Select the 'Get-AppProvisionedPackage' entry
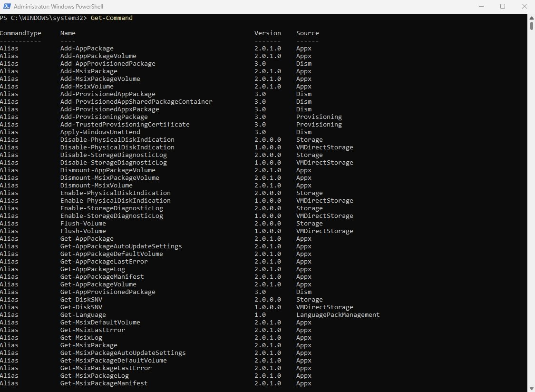The image size is (535, 392). click(108, 292)
